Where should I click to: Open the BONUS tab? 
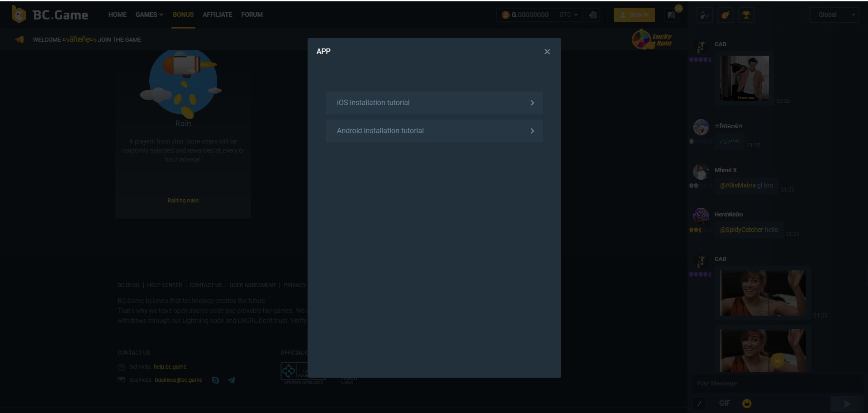(x=183, y=14)
